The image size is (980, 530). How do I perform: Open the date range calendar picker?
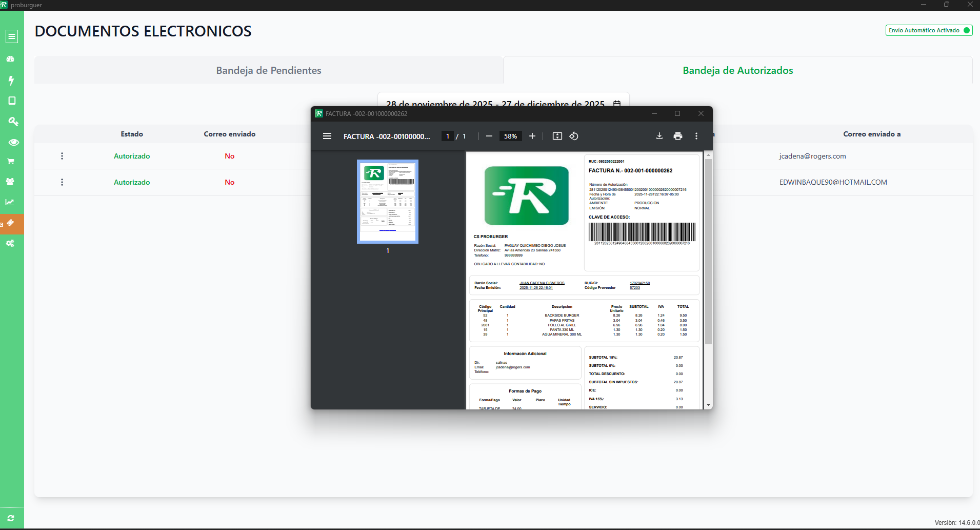(x=617, y=104)
